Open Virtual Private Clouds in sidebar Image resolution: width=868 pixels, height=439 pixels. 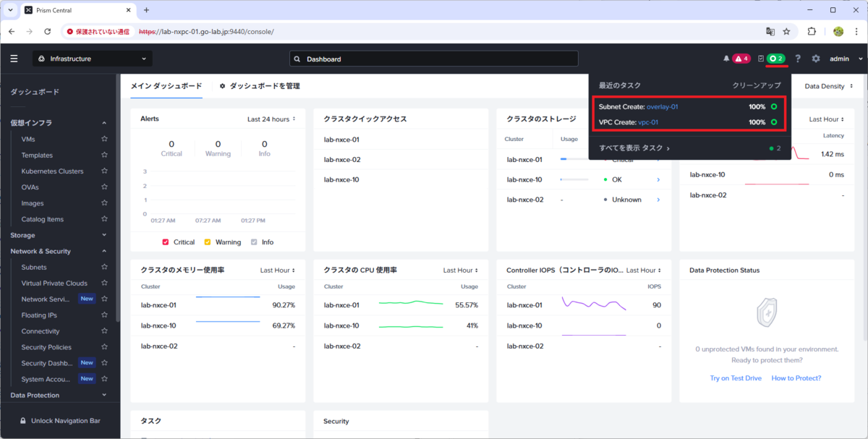click(54, 283)
